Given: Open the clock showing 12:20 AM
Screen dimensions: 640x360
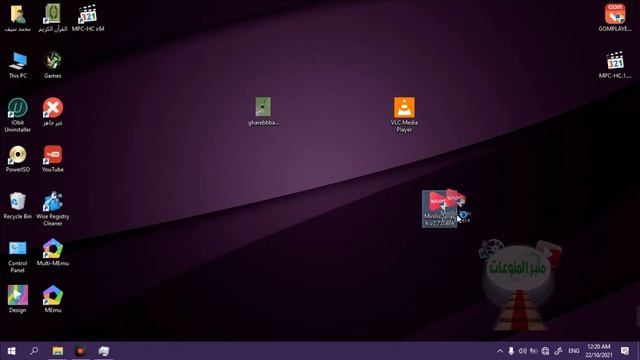Looking at the screenshot, I should coord(599,351).
